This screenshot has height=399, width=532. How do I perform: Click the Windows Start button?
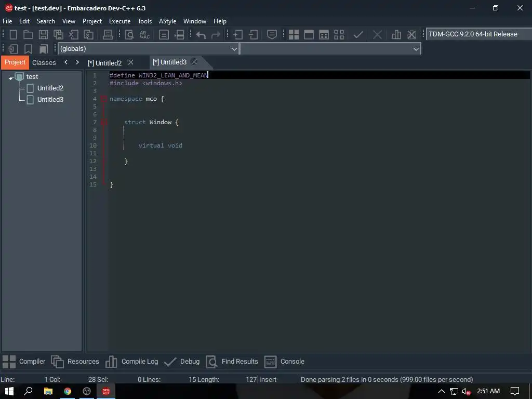pos(9,391)
